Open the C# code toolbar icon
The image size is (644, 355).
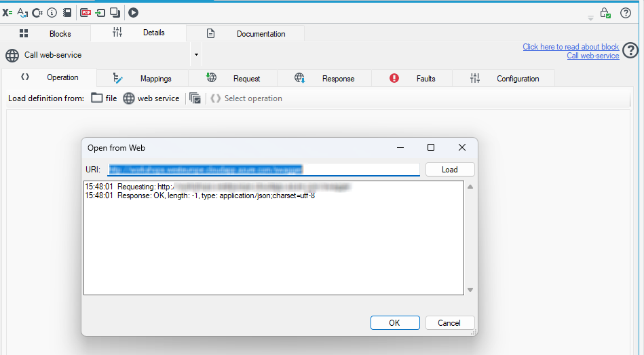pyautogui.click(x=37, y=13)
